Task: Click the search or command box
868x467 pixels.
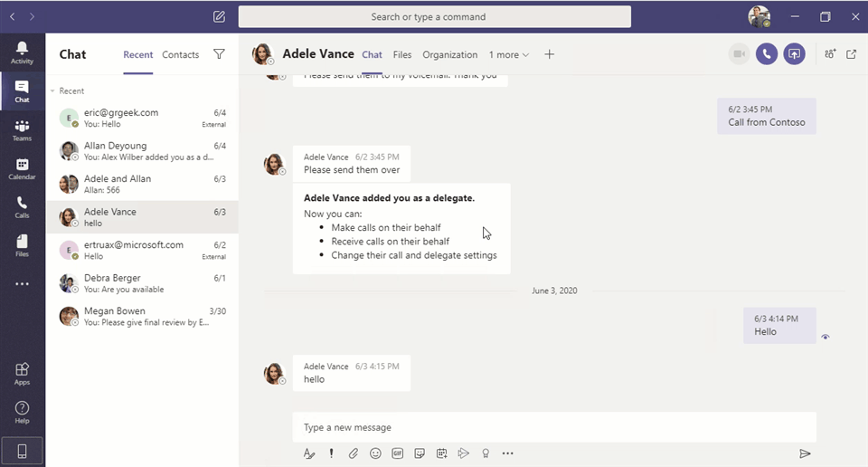Action: tap(435, 16)
